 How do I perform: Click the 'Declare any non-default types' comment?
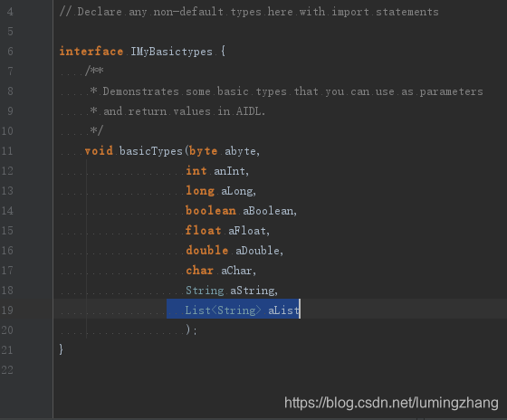[249, 12]
